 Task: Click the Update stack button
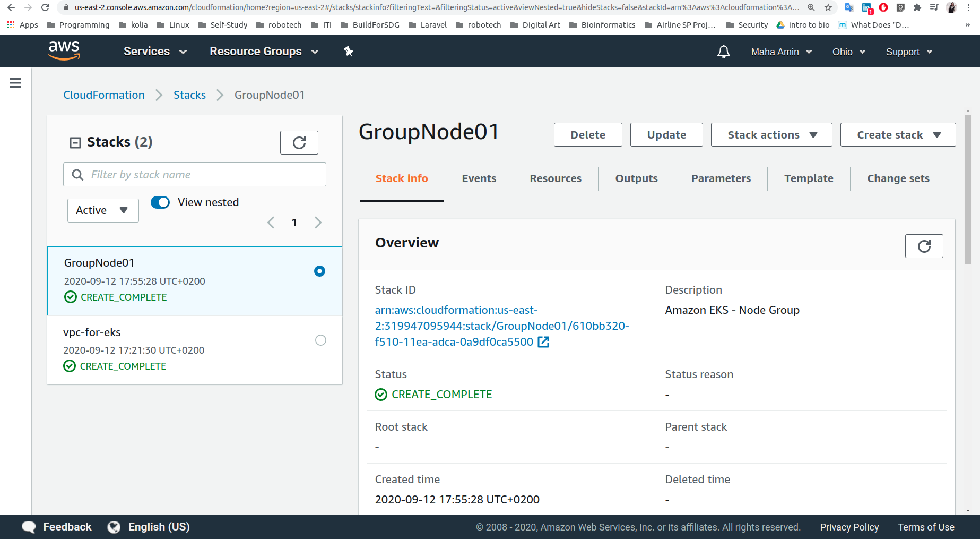(x=666, y=135)
